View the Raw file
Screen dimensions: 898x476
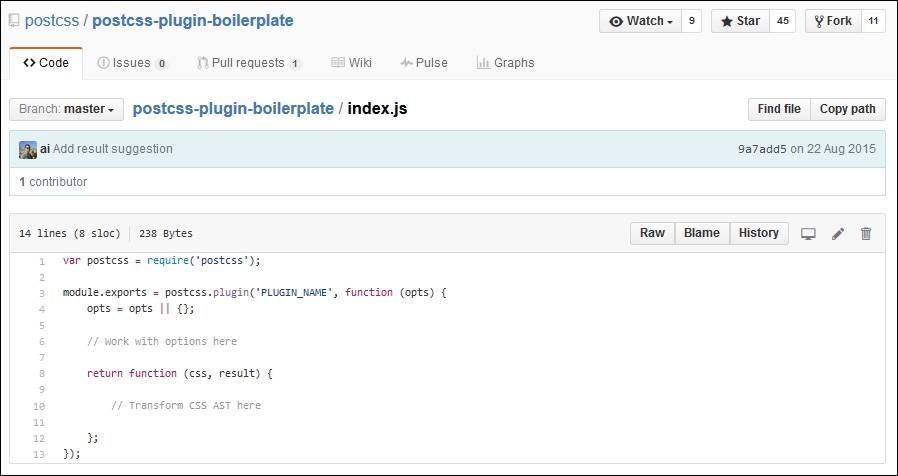[652, 233]
